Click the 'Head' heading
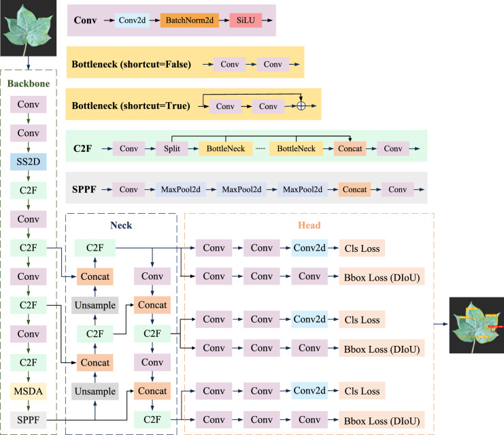 309,225
